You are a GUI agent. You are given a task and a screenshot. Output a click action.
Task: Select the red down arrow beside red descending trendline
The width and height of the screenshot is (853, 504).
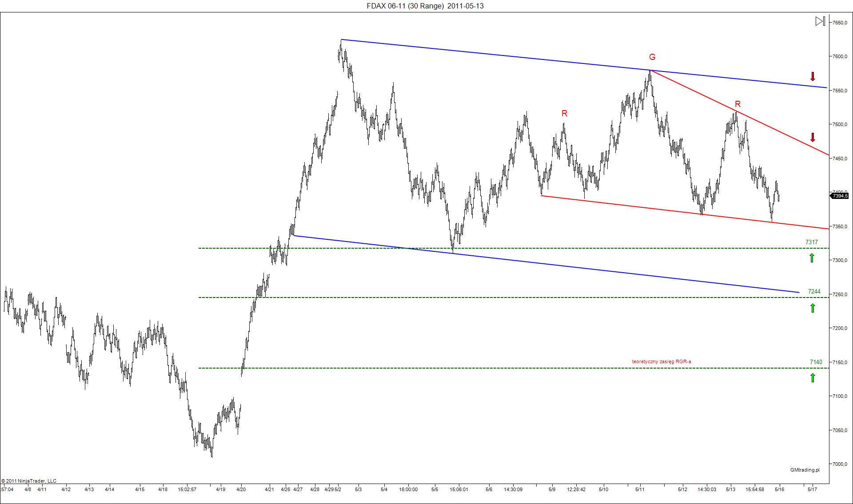[813, 137]
